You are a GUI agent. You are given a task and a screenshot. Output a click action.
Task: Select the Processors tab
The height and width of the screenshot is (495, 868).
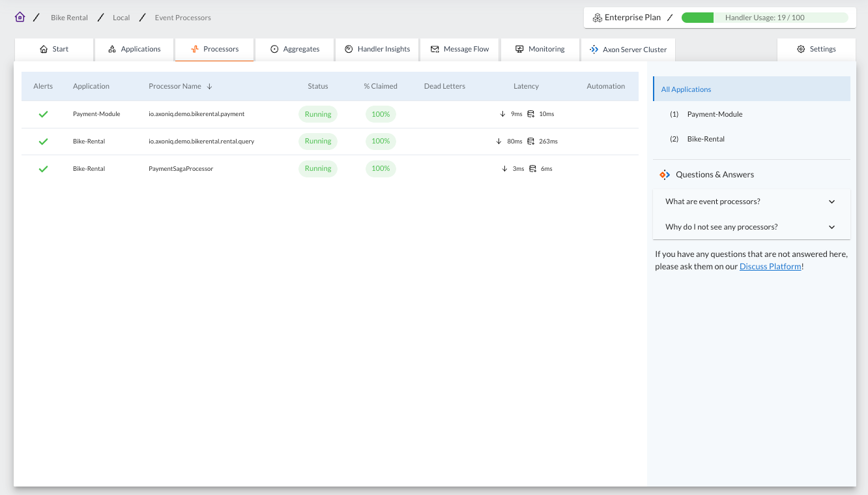[214, 49]
